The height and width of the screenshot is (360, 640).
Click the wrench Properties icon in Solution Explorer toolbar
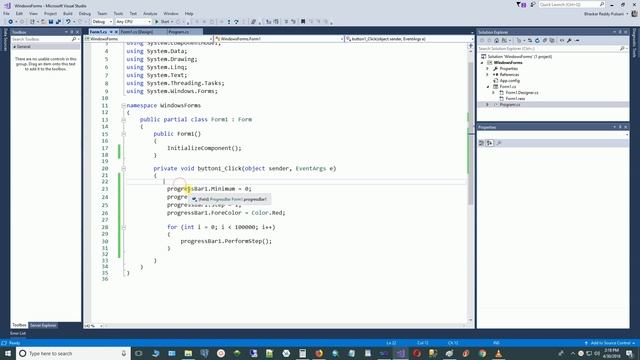tap(569, 40)
